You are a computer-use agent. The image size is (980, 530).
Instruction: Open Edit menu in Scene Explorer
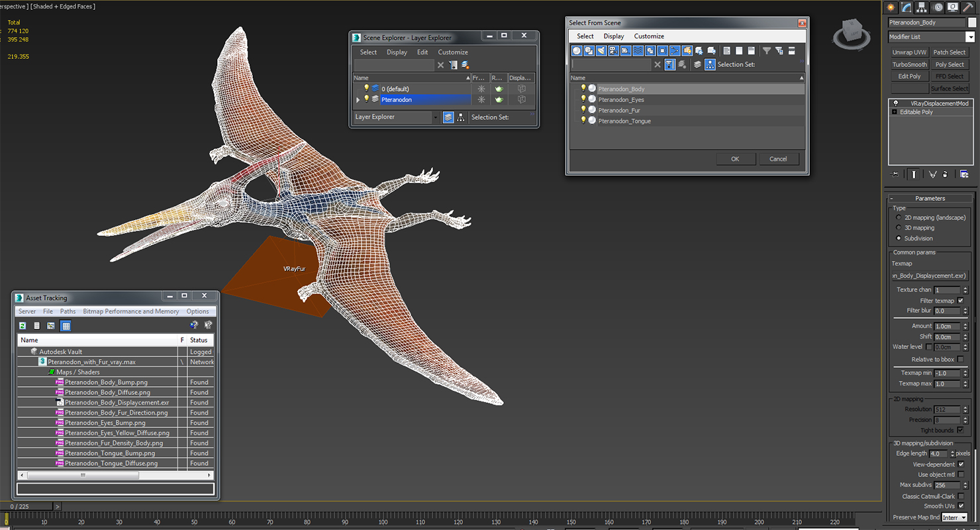point(422,52)
